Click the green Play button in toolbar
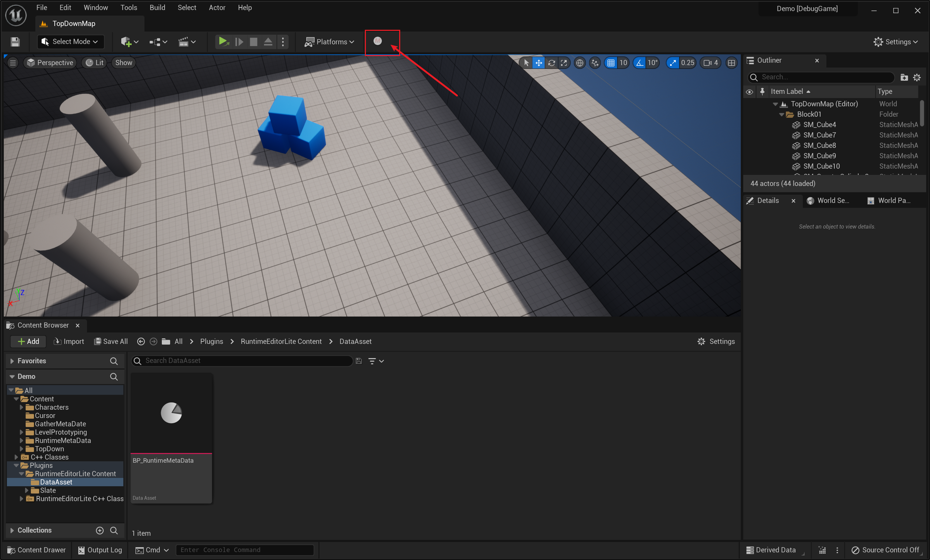930x560 pixels. (223, 42)
